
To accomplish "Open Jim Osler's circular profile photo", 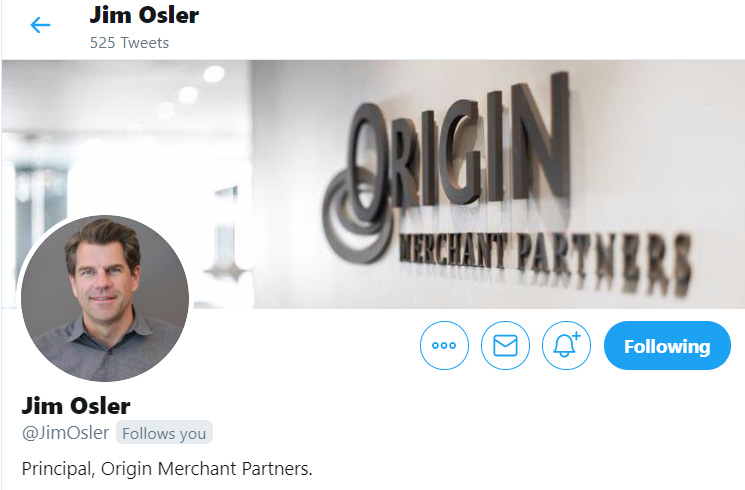I will coord(105,298).
